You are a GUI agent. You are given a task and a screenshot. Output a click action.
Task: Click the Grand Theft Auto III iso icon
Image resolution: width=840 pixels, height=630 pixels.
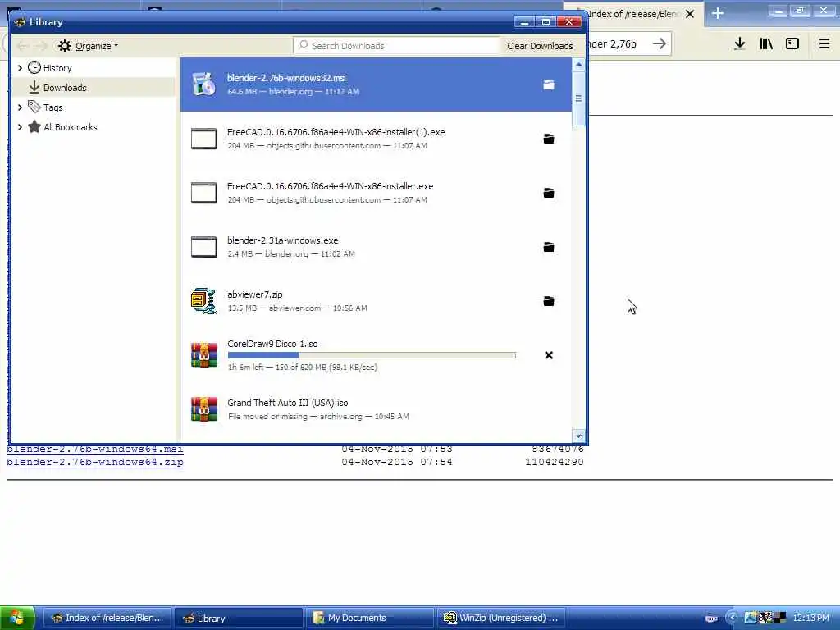coord(204,409)
